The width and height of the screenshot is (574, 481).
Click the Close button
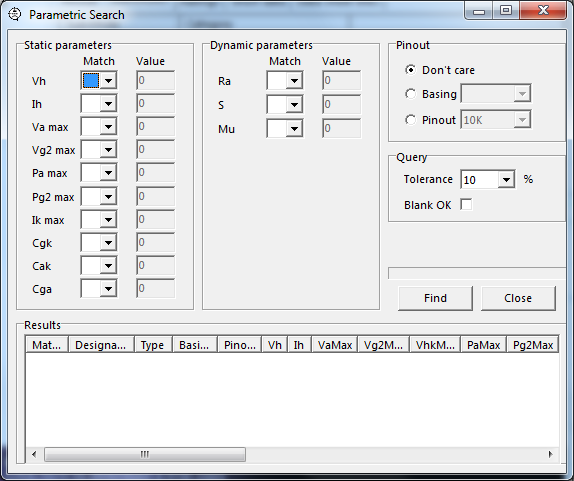(x=518, y=298)
